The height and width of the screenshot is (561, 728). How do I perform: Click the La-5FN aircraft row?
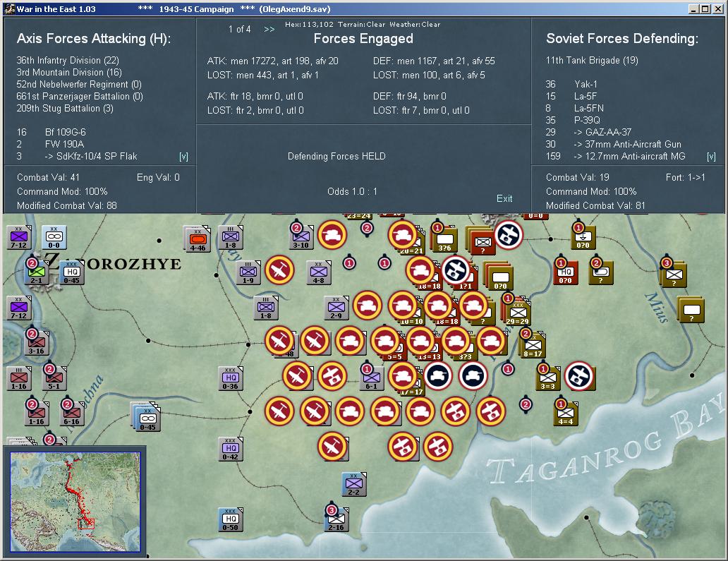(x=575, y=108)
